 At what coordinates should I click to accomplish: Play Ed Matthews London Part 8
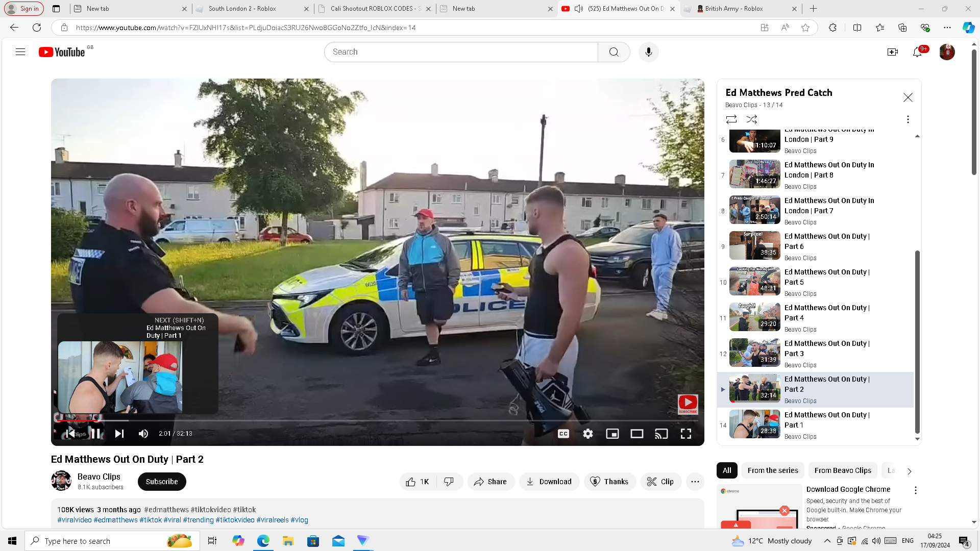[815, 175]
